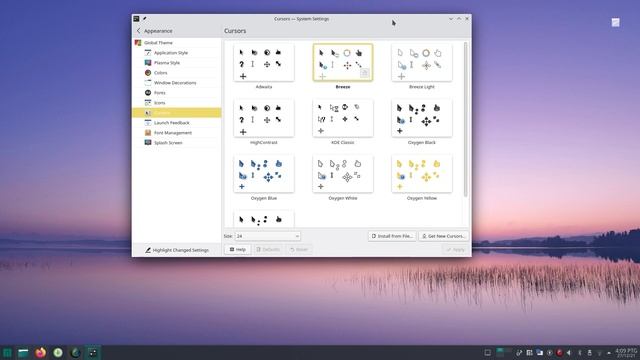Click the desktop icon at top right
This screenshot has width=640, height=360.
coord(616,22)
